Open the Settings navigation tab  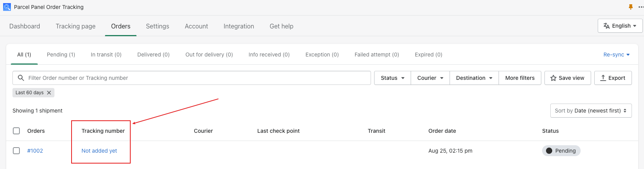157,26
